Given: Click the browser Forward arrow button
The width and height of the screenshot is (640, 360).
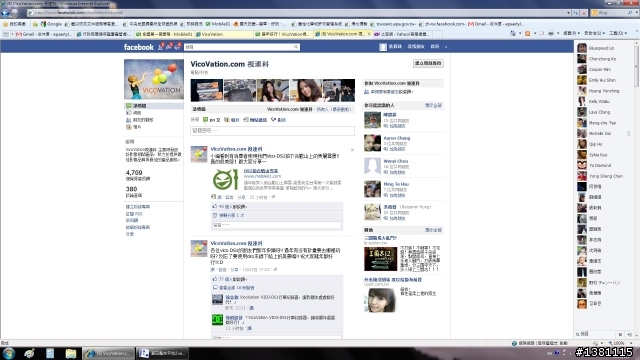Looking at the screenshot, I should click(x=15, y=13).
